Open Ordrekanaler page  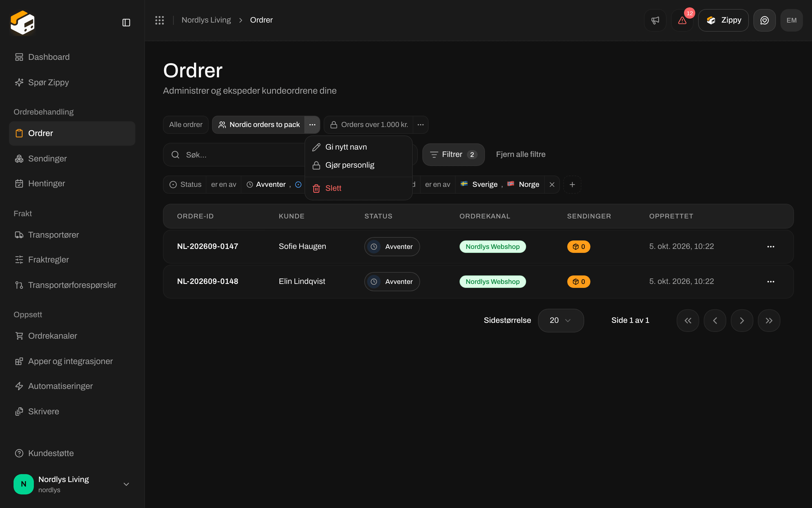(x=72, y=336)
